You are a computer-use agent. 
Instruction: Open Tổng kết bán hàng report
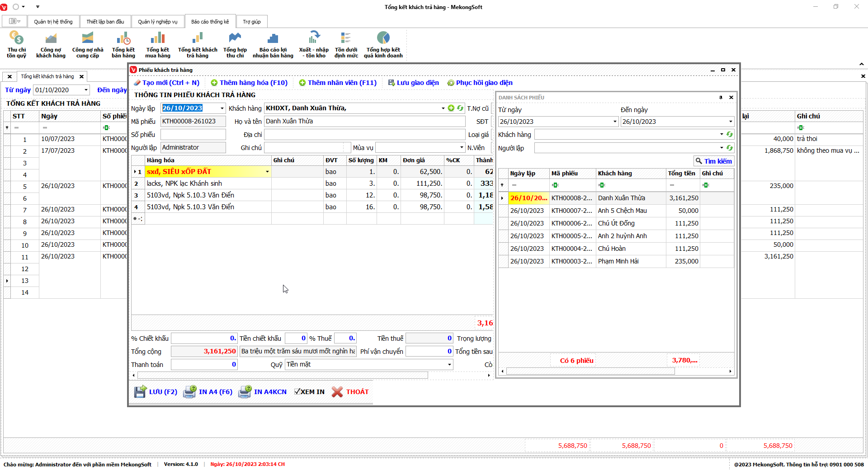(123, 44)
